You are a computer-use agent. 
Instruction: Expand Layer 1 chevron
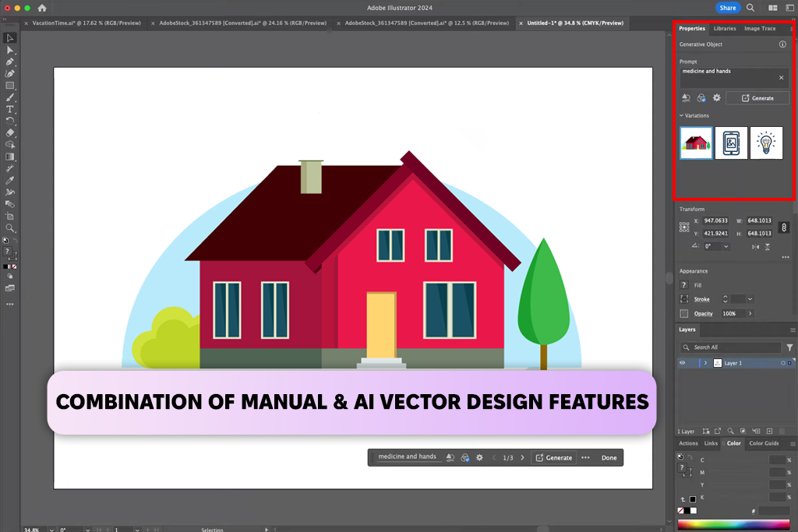[x=705, y=363]
